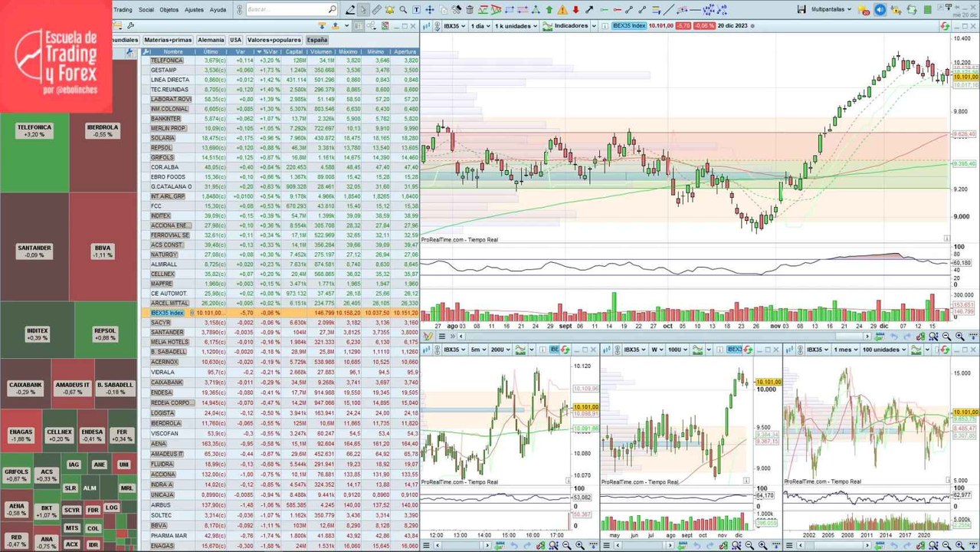Screen dimensions: 980x552
Task: Save workspace with the floppy disk icon
Action: point(801,9)
